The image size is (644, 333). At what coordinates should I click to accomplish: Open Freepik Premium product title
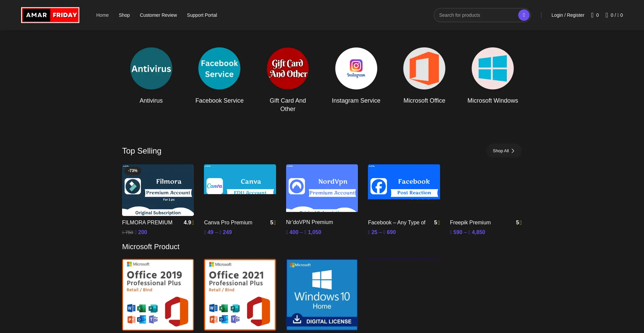click(x=470, y=223)
